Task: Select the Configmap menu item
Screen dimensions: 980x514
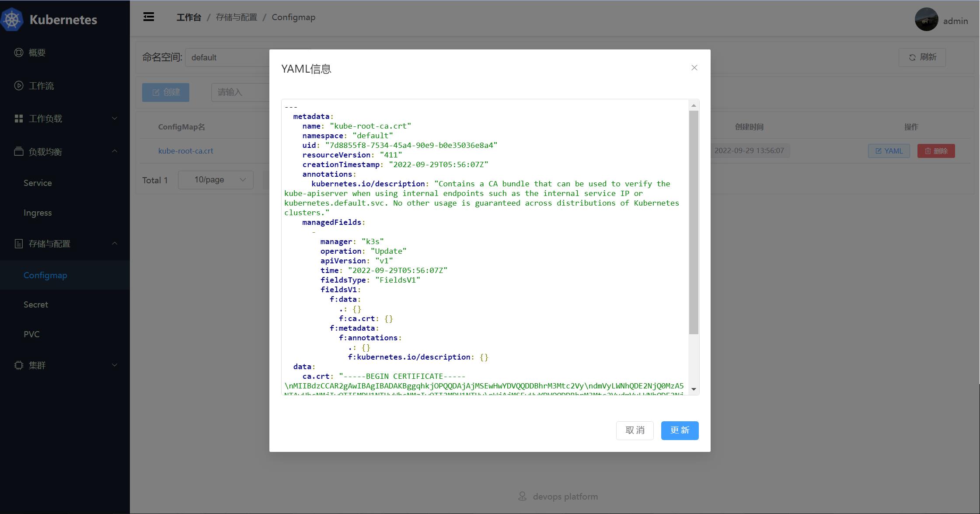Action: [x=45, y=275]
